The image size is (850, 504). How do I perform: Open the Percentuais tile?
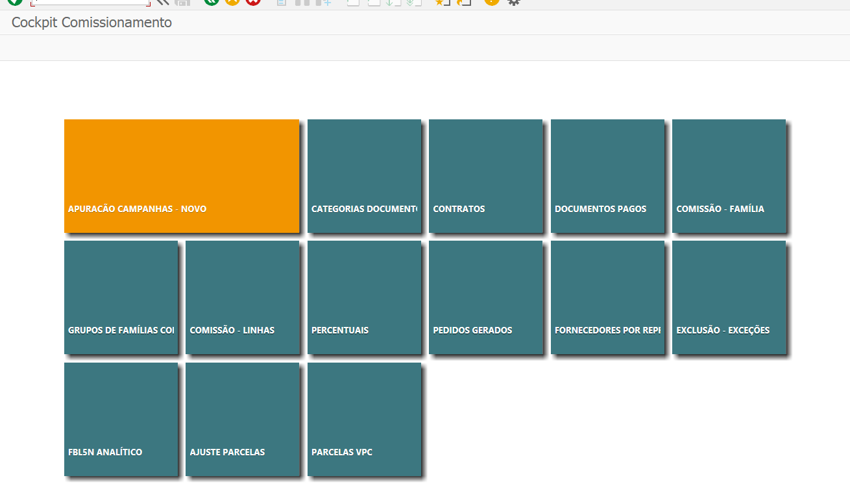364,297
